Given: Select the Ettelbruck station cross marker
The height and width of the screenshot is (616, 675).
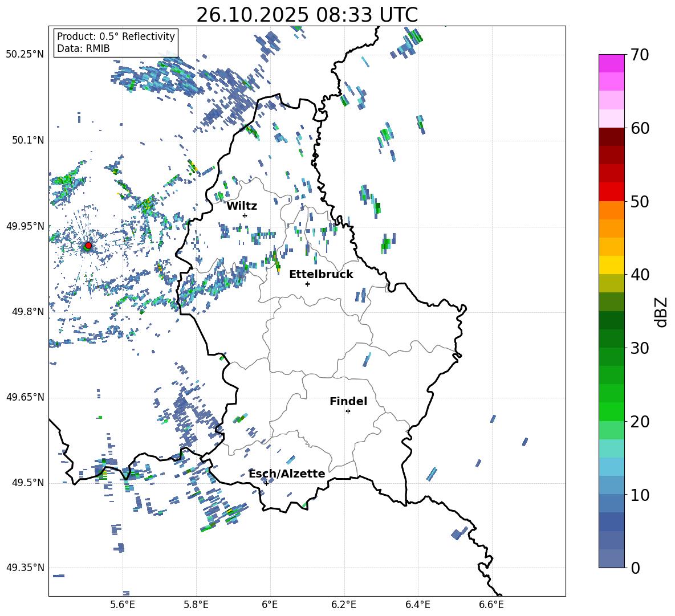Looking at the screenshot, I should 307,284.
